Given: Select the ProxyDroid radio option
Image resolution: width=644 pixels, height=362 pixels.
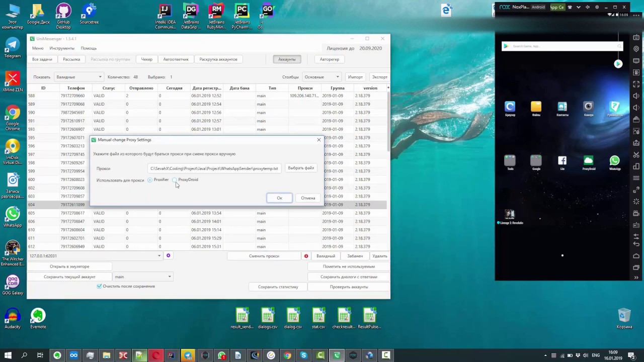Looking at the screenshot, I should (175, 180).
